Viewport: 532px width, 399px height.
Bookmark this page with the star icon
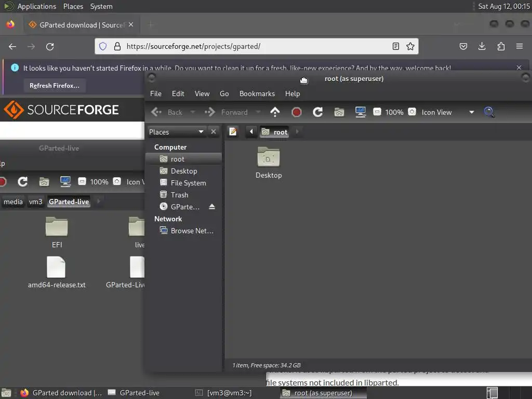(410, 46)
